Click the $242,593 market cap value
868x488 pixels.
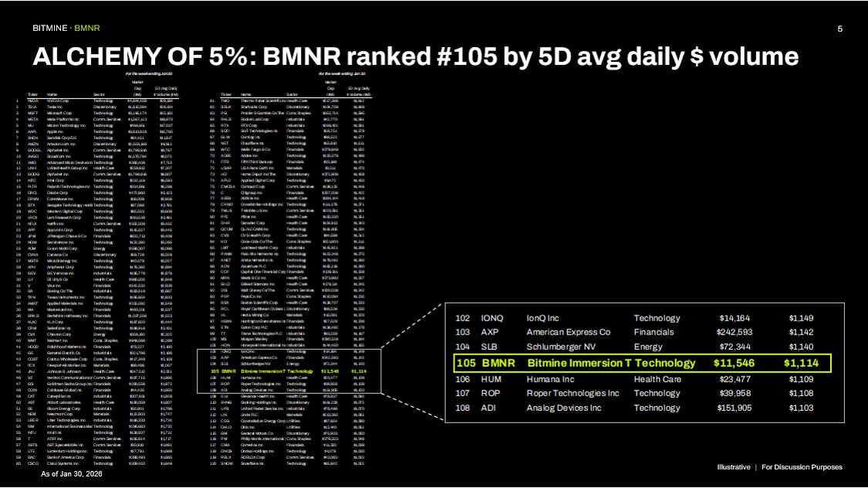click(734, 332)
